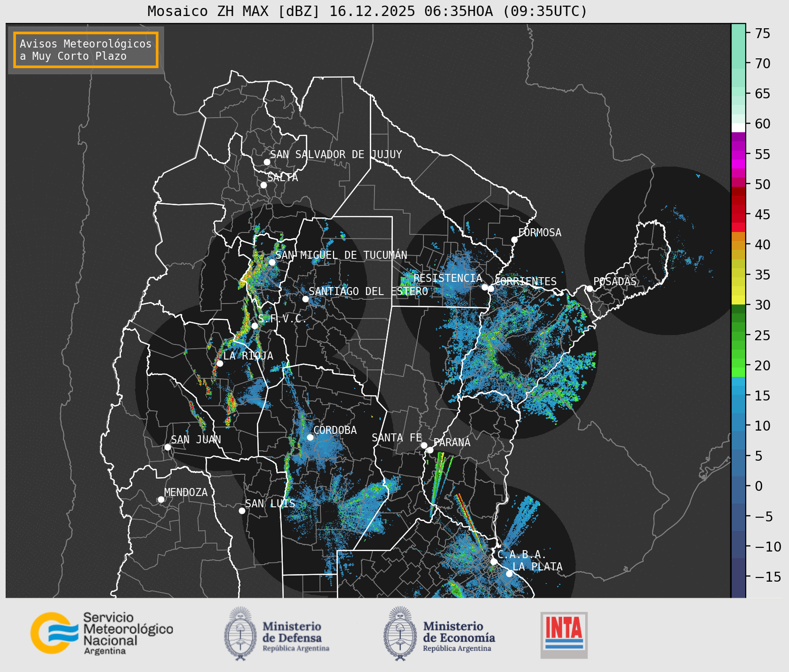Click the Ministerio de Defensa logo

click(277, 634)
